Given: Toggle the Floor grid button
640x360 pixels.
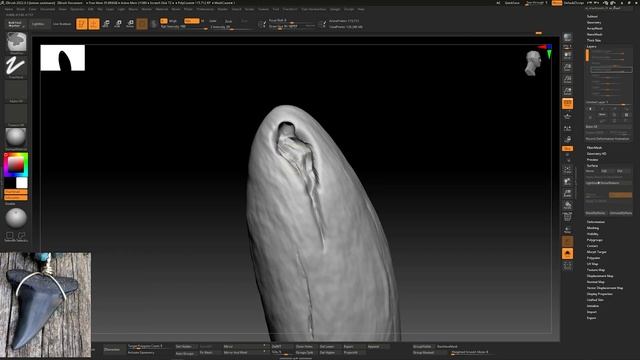Looking at the screenshot, I should click(x=567, y=116).
